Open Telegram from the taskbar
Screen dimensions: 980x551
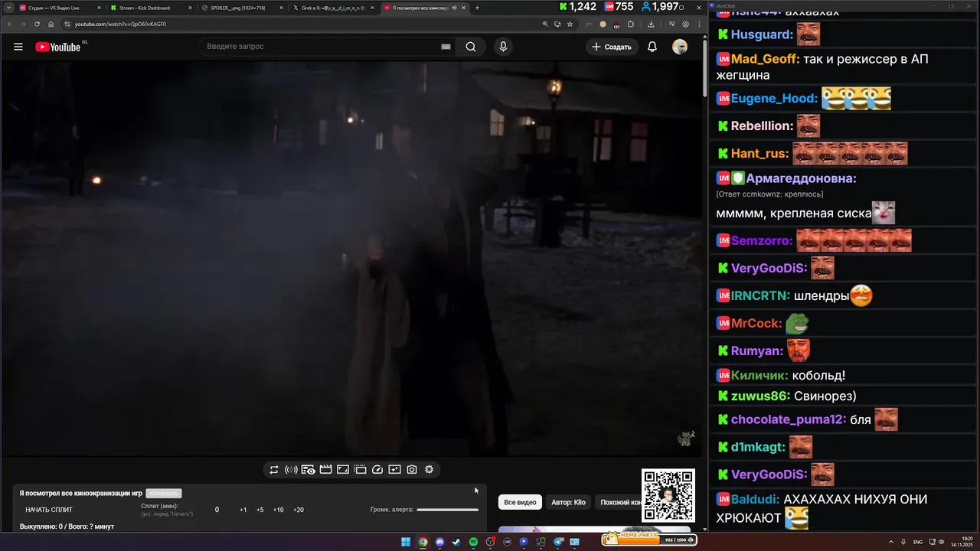(x=558, y=542)
